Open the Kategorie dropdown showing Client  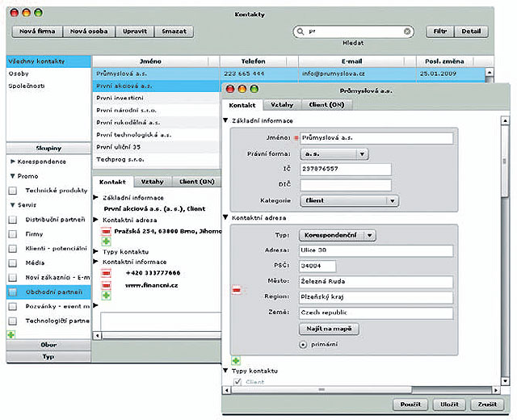350,201
